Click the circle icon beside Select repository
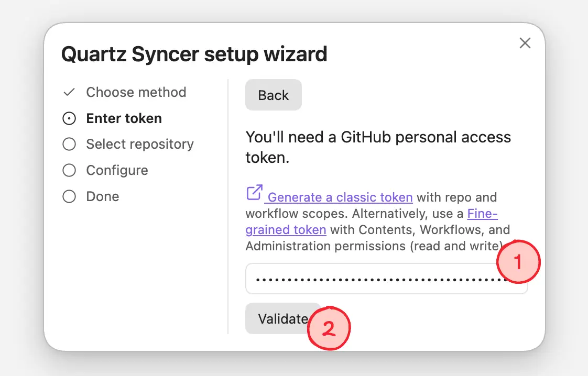The image size is (588, 376). [69, 144]
